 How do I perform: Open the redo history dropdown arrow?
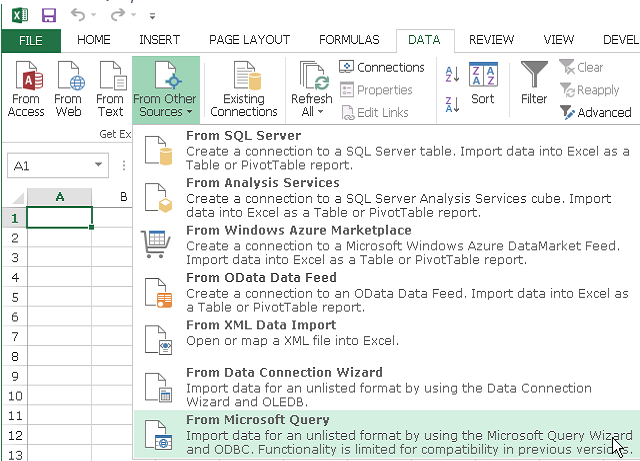click(x=133, y=16)
